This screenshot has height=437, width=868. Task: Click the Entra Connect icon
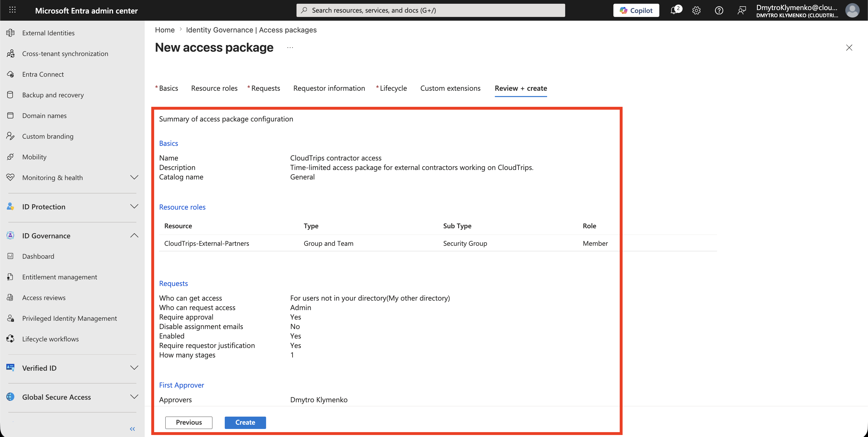click(x=10, y=74)
